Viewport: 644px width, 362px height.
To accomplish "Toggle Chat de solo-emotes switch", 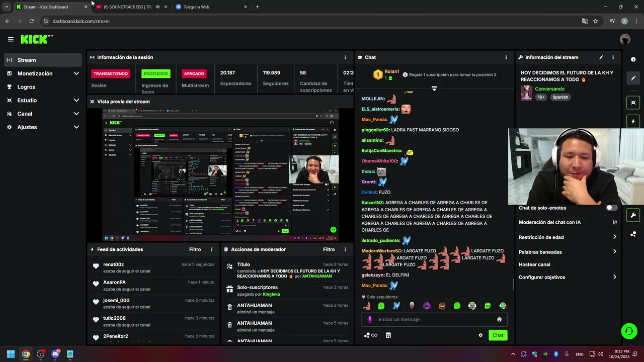I will click(x=611, y=208).
